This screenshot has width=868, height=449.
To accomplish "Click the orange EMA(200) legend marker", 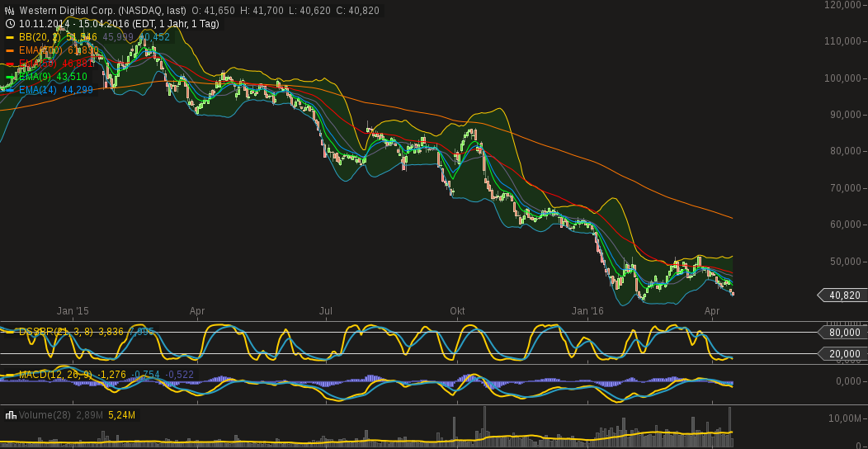I will pyautogui.click(x=10, y=50).
